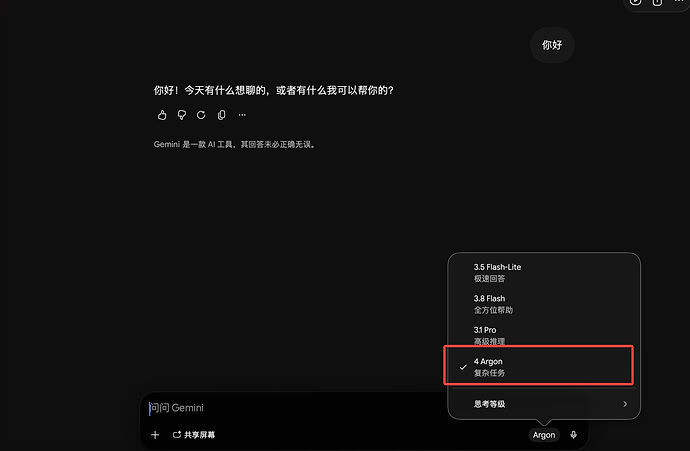Click the thumbs down icon under the response

181,115
